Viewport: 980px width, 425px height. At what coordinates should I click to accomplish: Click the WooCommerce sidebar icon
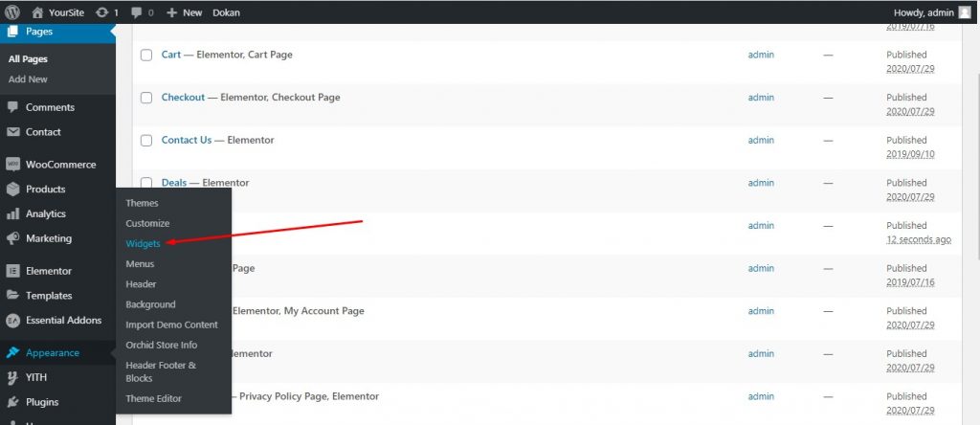point(13,165)
